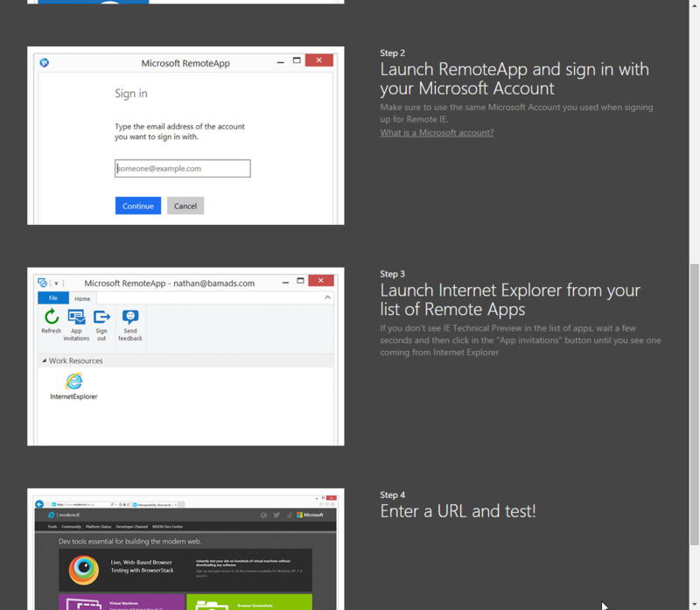Image resolution: width=700 pixels, height=610 pixels.
Task: Click the scrollbar down arrow
Action: click(x=694, y=605)
